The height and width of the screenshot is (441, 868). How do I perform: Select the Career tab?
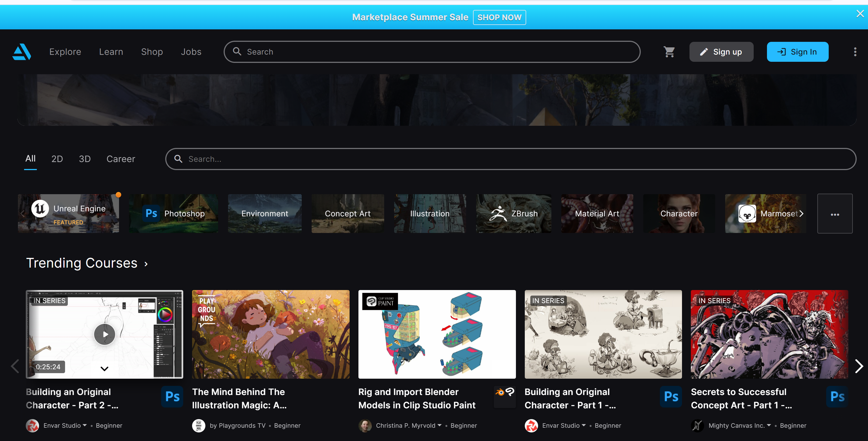pos(121,159)
